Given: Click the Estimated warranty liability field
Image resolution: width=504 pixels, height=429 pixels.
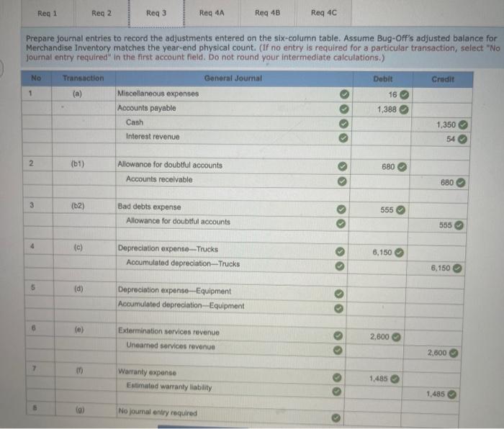Looking at the screenshot, I should (x=230, y=388).
